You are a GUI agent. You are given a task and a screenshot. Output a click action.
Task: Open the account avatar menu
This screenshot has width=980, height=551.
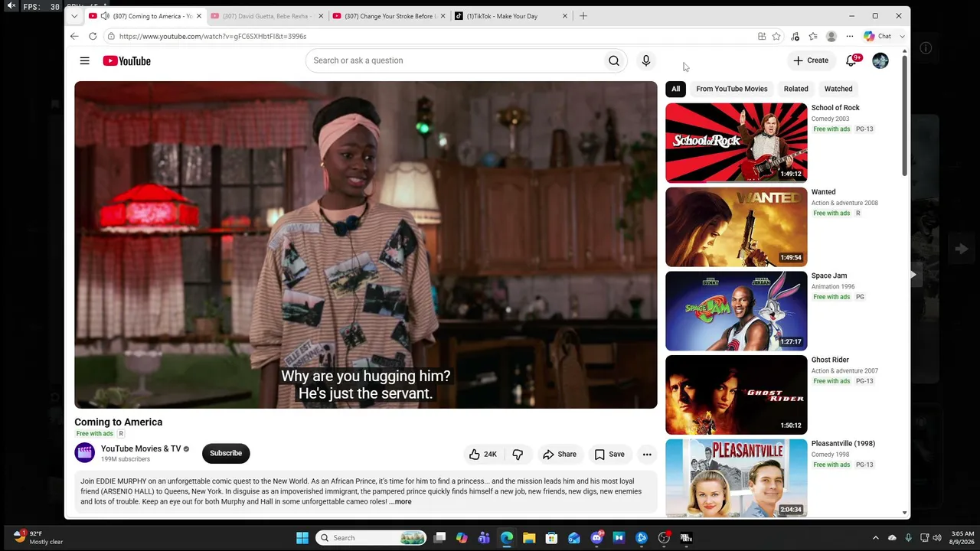(880, 60)
